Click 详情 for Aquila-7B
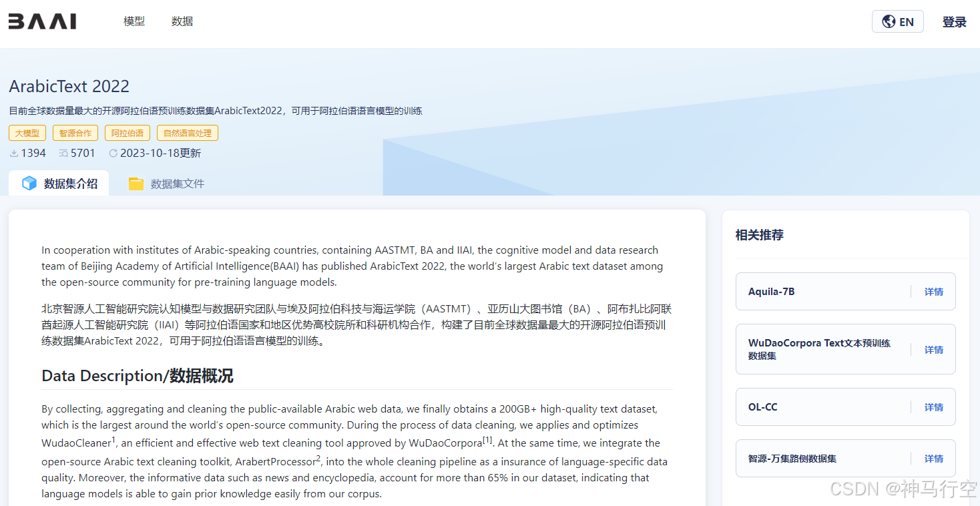 click(934, 292)
